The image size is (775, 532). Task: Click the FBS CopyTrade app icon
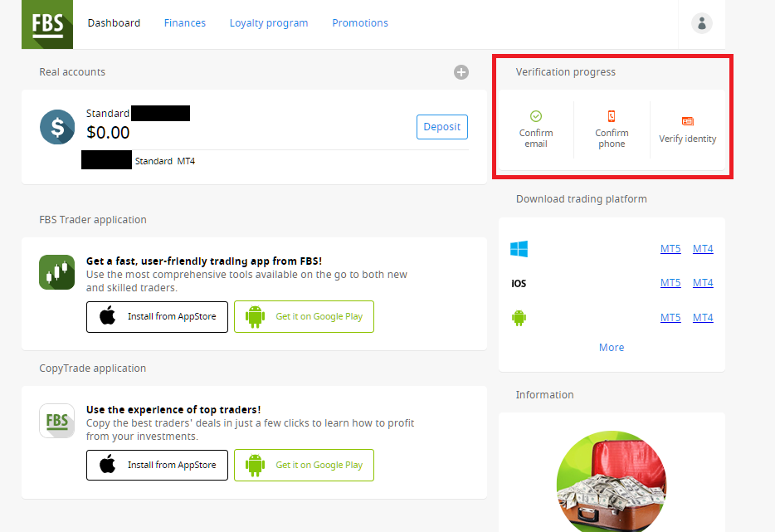(57, 421)
